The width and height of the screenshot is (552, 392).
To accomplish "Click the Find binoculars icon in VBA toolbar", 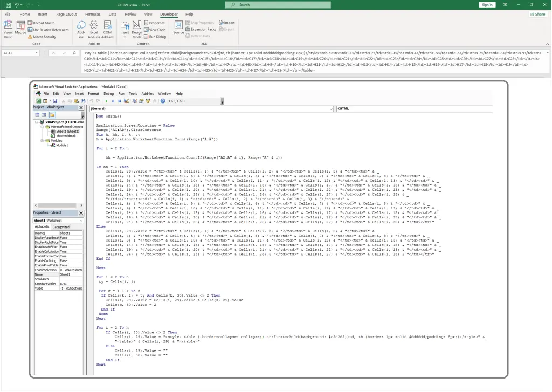I will pos(83,101).
